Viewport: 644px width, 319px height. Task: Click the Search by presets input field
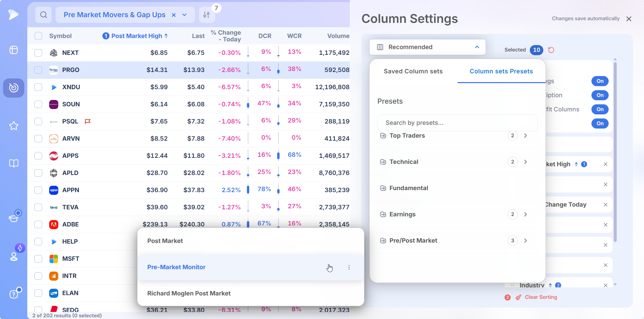457,123
